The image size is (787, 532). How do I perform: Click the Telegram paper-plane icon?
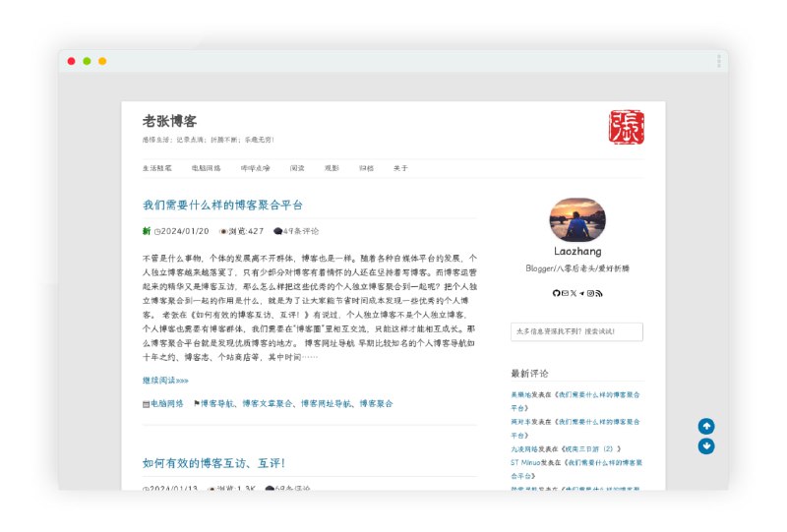point(581,293)
